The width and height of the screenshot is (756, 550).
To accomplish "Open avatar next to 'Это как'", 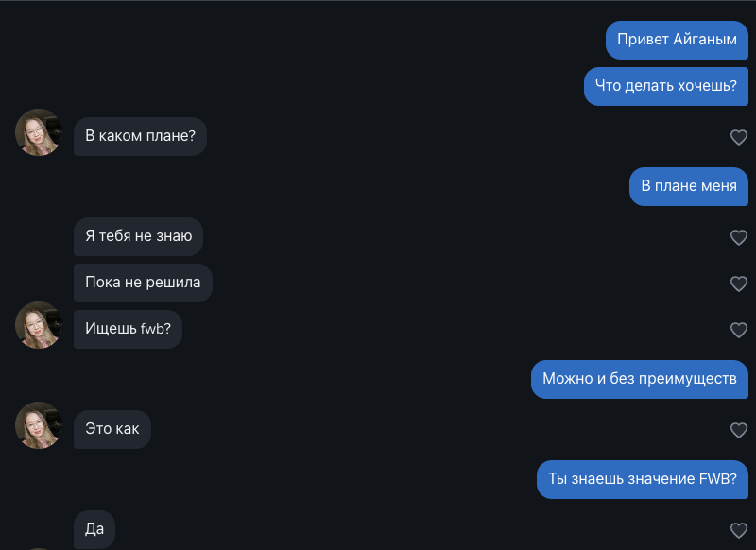I will [39, 425].
